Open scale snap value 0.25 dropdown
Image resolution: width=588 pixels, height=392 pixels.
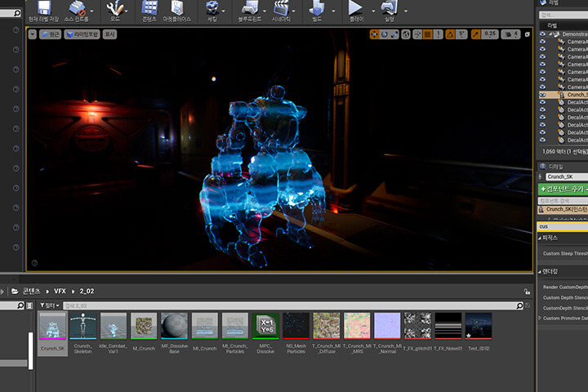(x=489, y=34)
